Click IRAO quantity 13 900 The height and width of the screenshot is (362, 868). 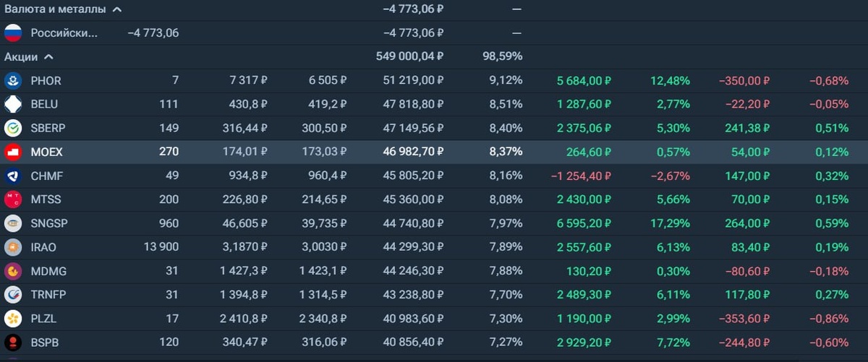pos(161,248)
